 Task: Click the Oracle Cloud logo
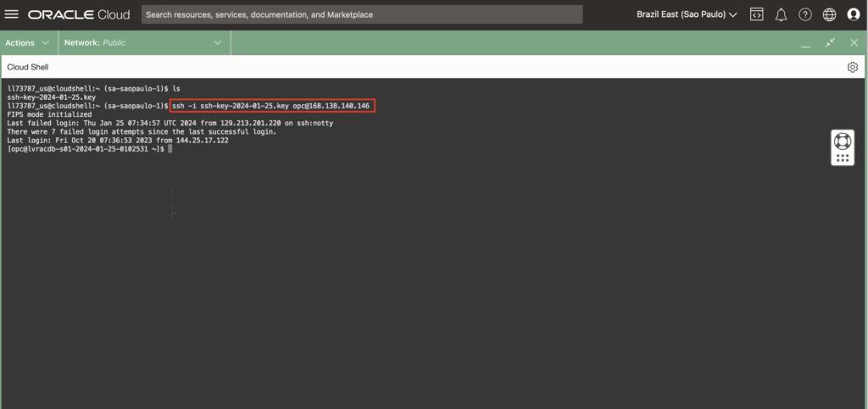click(79, 14)
